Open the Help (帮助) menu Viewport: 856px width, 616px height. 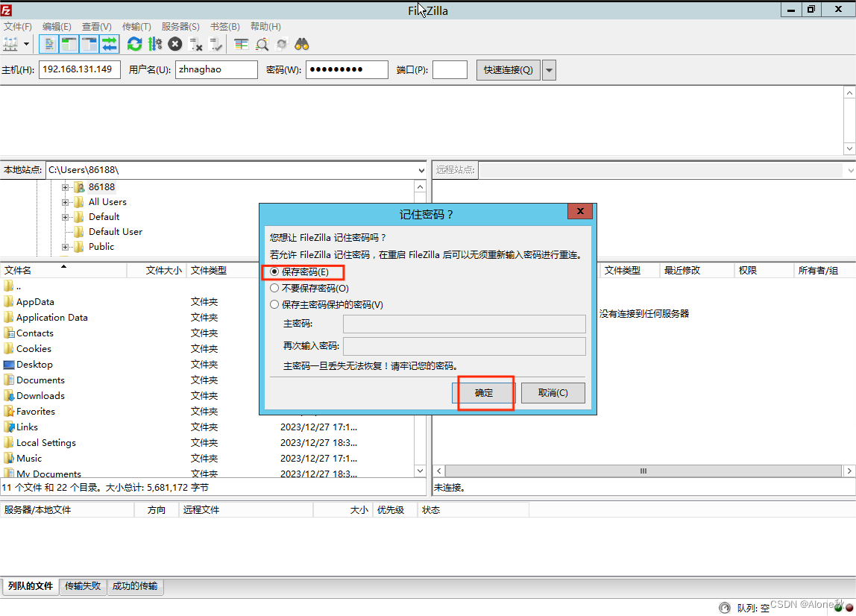click(x=265, y=26)
